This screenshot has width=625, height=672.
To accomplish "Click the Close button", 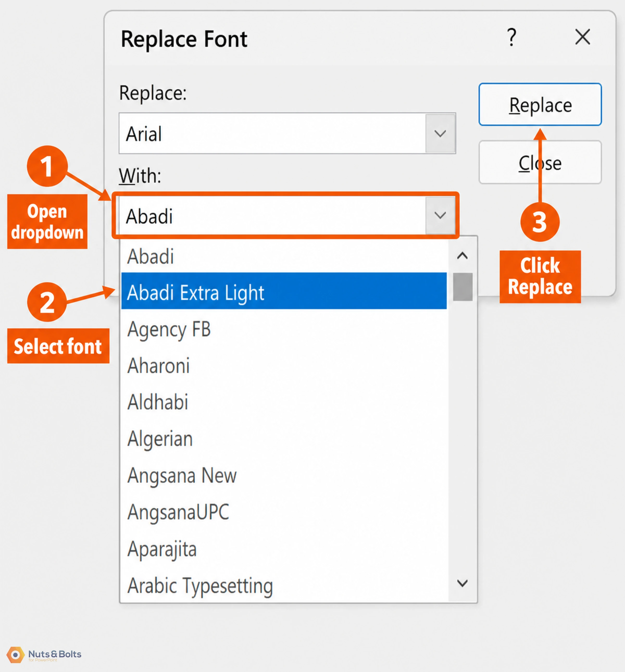I will click(x=540, y=163).
